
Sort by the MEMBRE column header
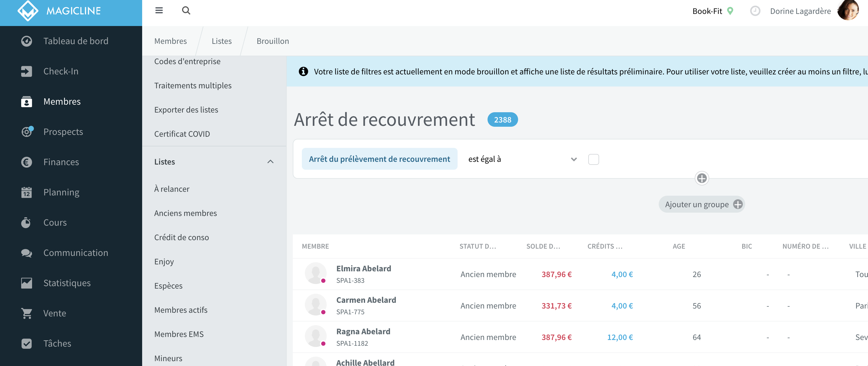tap(315, 246)
